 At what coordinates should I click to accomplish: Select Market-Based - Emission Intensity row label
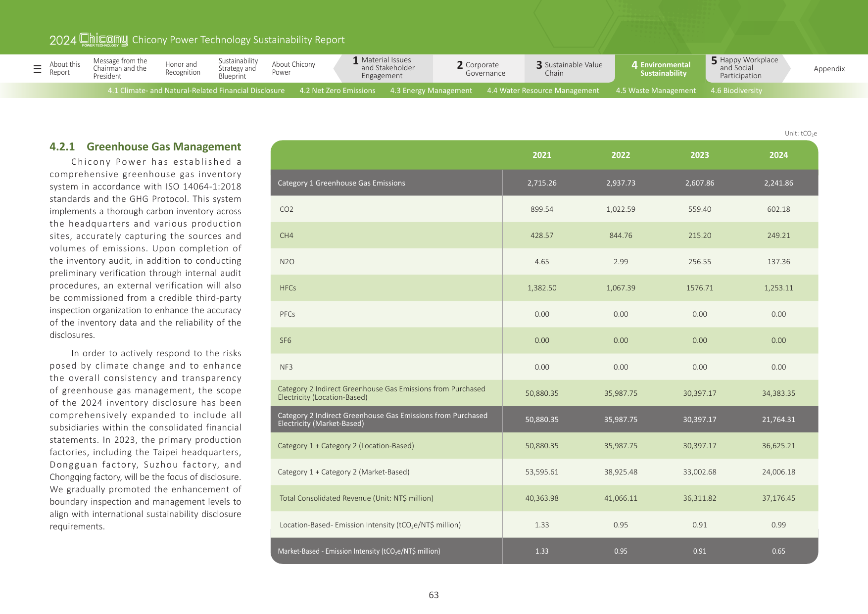(359, 551)
